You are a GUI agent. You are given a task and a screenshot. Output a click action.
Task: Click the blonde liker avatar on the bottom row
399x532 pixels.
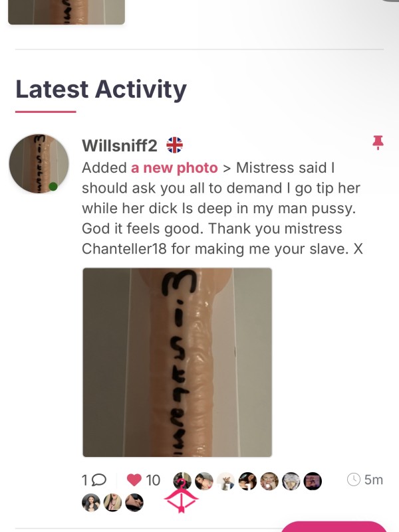tap(113, 502)
